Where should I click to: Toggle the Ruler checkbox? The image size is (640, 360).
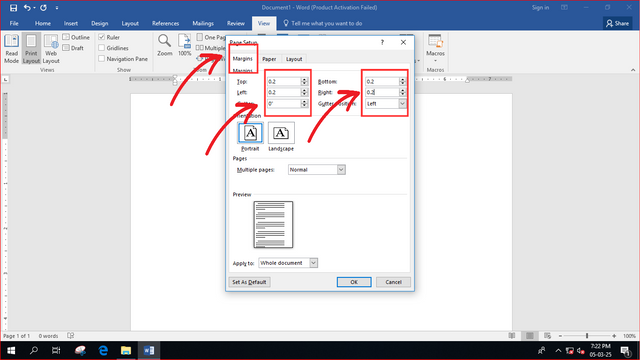[x=102, y=37]
